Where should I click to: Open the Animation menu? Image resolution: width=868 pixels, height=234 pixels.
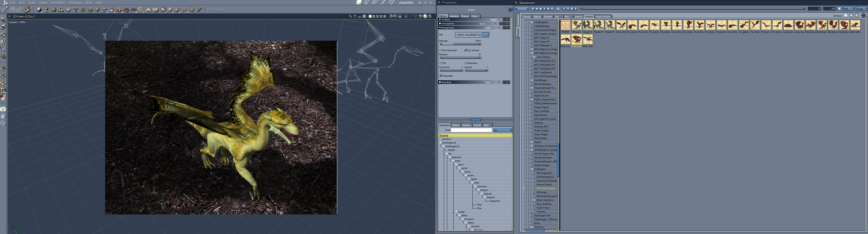pyautogui.click(x=58, y=3)
